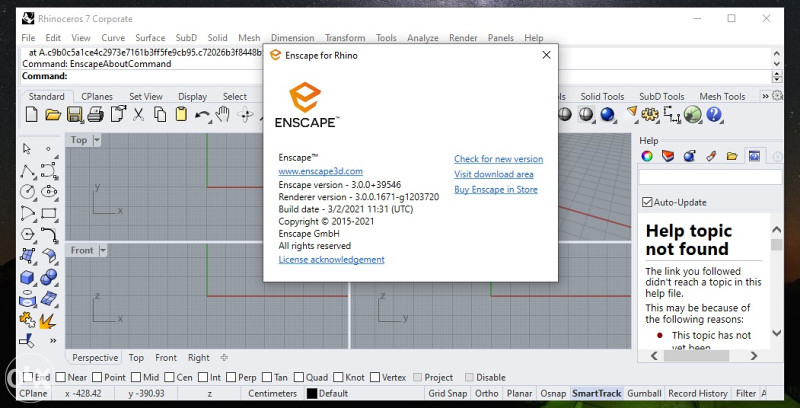Viewport: 800px width, 408px height.
Task: Click the Open folder icon in Standard toolbar
Action: point(53,114)
